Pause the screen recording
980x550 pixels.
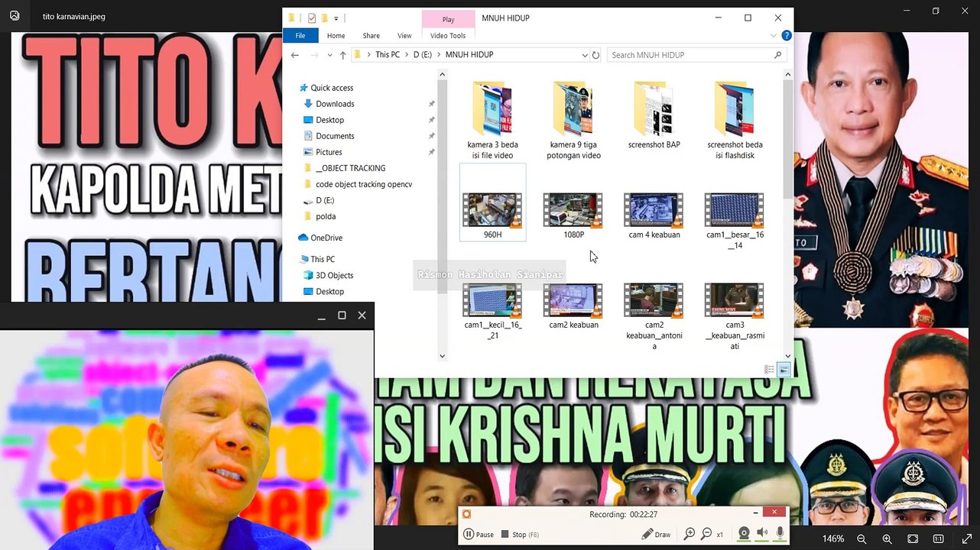[x=479, y=534]
